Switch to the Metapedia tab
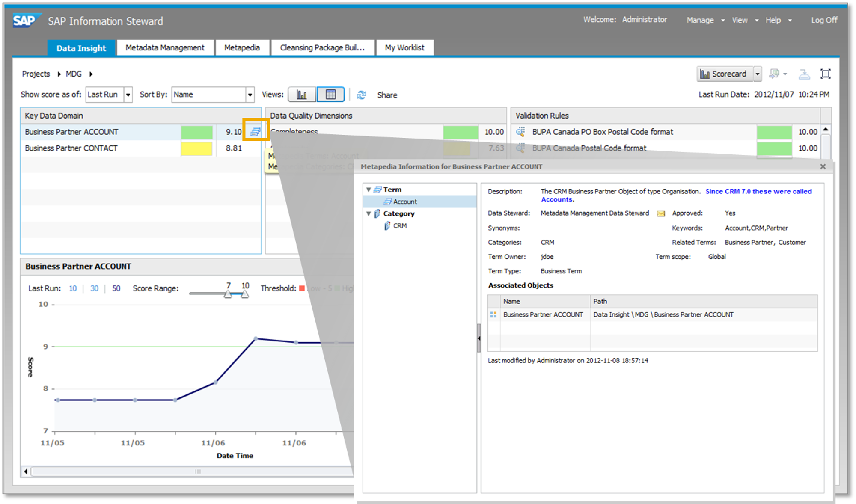The height and width of the screenshot is (504, 856). [242, 47]
